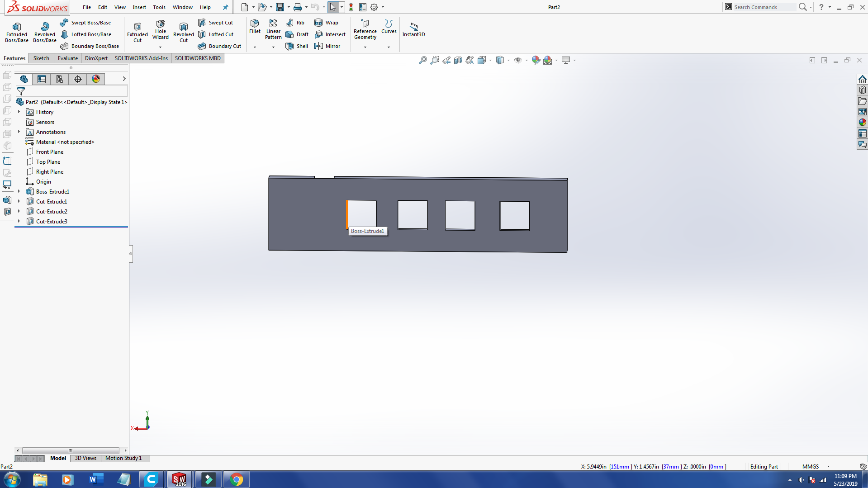
Task: Apply the Fillet tool
Action: pyautogui.click(x=255, y=27)
